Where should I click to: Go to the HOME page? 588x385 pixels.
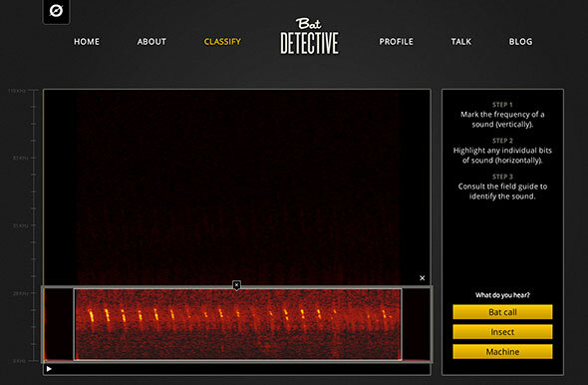click(87, 42)
